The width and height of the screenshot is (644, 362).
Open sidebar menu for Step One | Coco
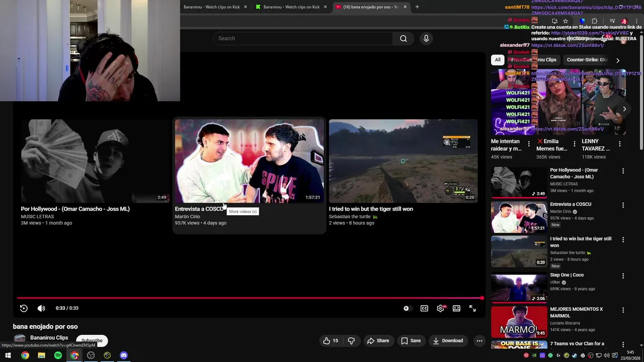pyautogui.click(x=623, y=276)
